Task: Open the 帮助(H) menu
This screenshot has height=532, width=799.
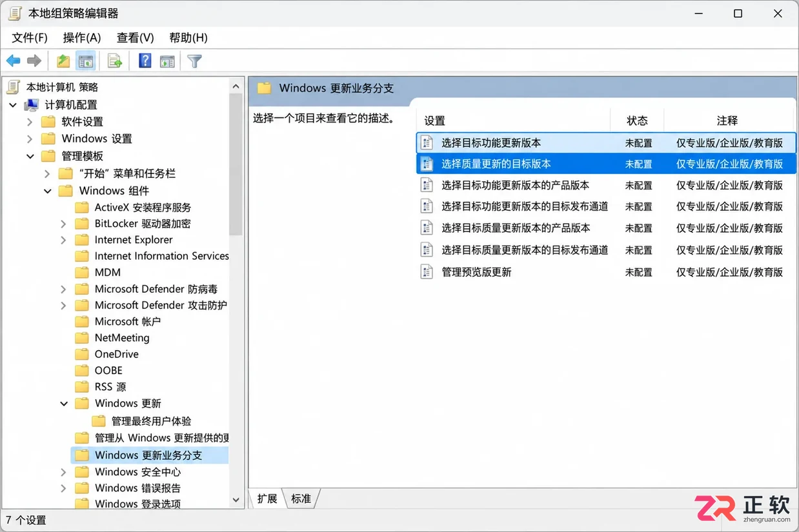Action: (x=188, y=37)
